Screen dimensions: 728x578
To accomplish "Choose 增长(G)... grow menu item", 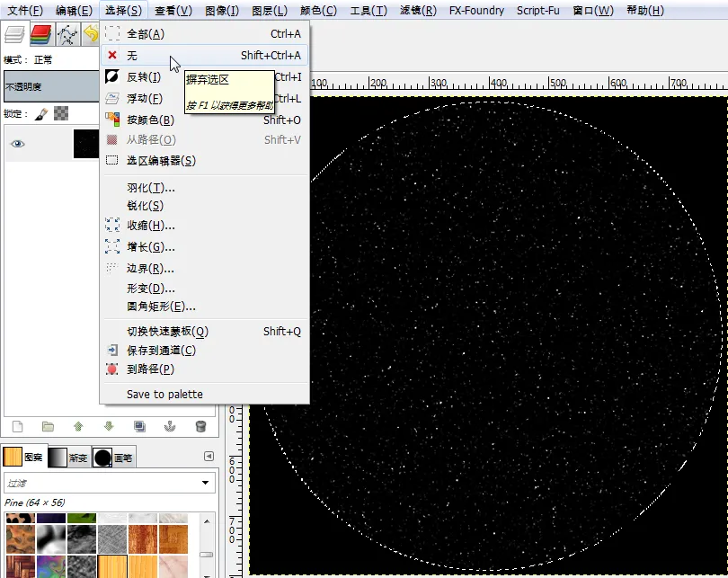I will (x=204, y=246).
